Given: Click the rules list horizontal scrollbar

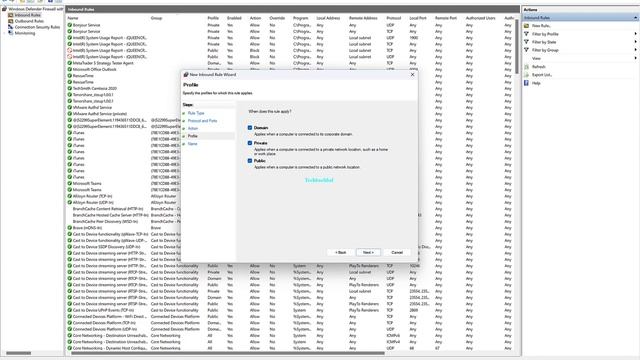Looking at the screenshot, I should point(228,353).
